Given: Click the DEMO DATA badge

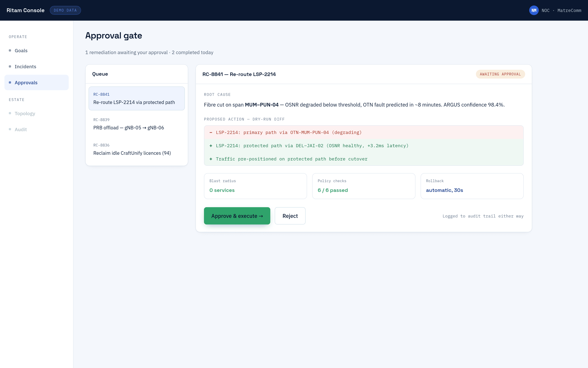Looking at the screenshot, I should [x=65, y=10].
